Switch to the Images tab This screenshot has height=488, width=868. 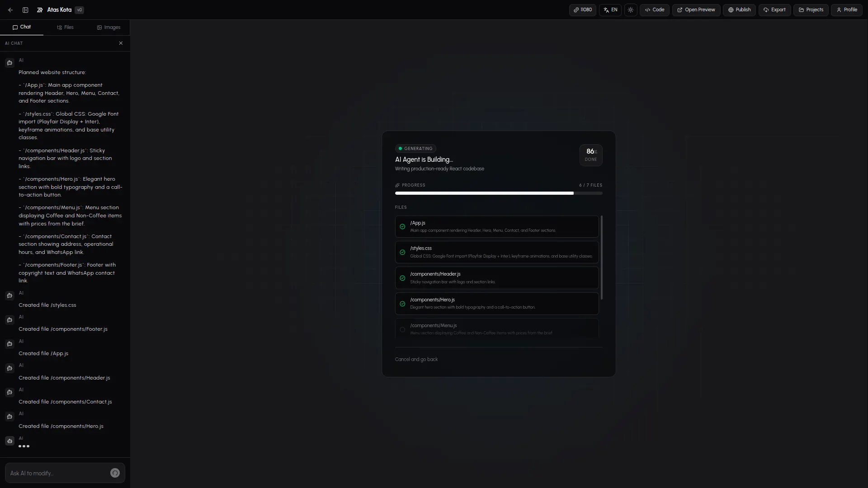(x=108, y=28)
